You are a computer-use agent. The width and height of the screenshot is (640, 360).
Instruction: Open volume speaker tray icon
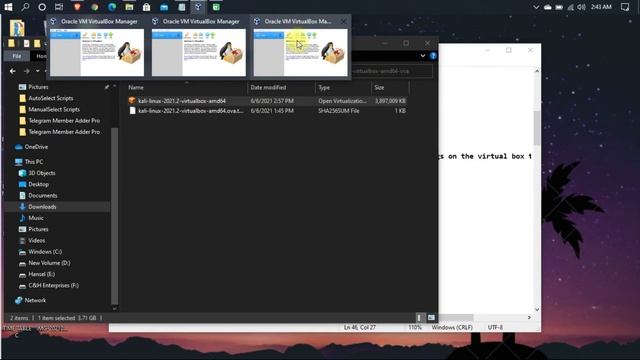pos(581,7)
